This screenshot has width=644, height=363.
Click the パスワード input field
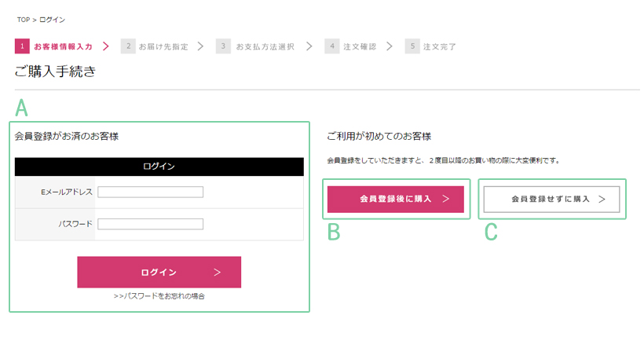(151, 224)
